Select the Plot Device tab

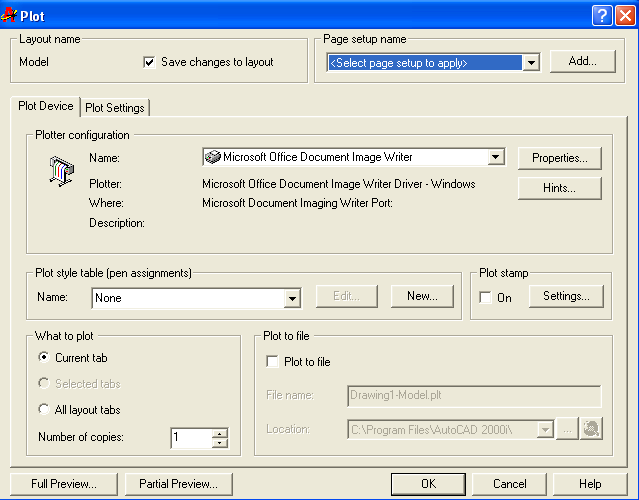(46, 107)
